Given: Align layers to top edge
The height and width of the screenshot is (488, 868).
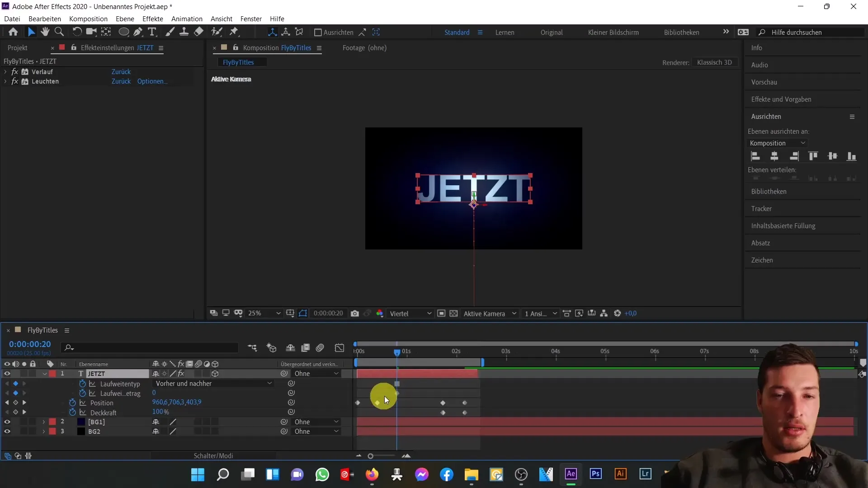Looking at the screenshot, I should (813, 156).
